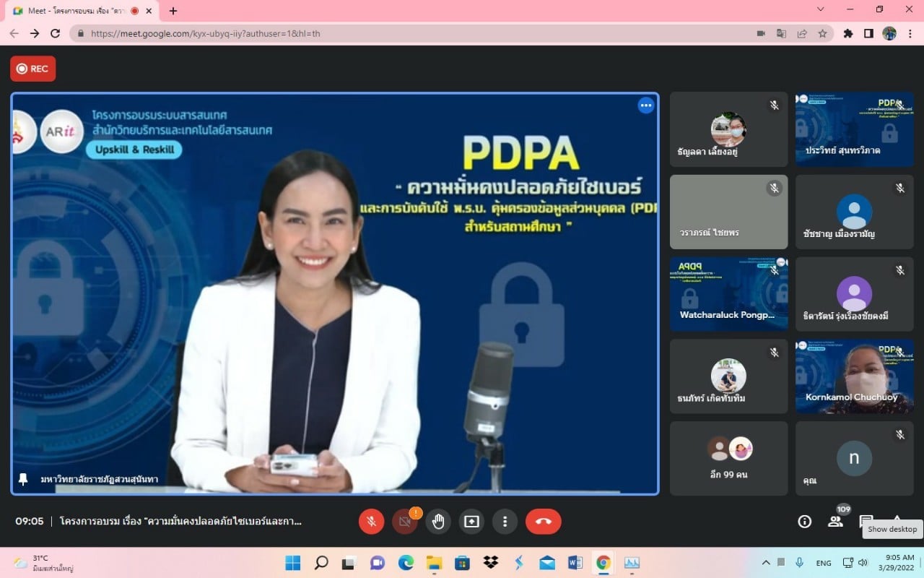Show the participants list with 109 people
Image resolution: width=924 pixels, height=578 pixels.
[835, 522]
